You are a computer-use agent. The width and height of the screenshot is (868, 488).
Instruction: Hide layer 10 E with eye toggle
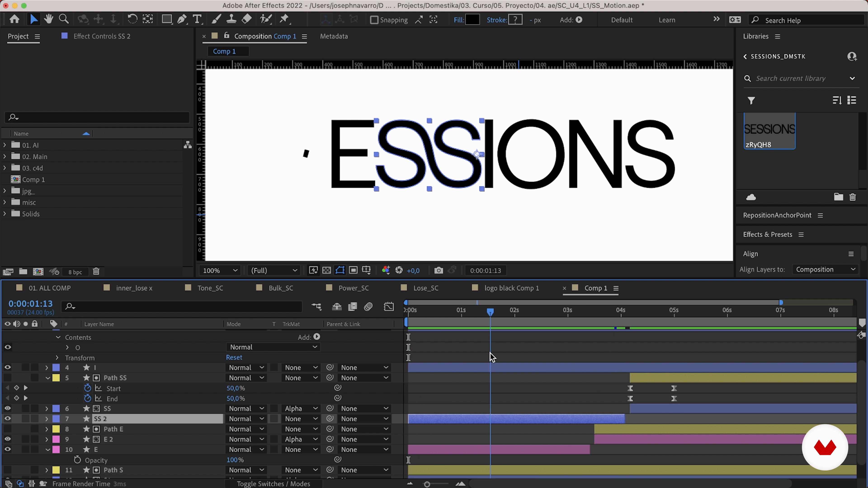[7, 449]
